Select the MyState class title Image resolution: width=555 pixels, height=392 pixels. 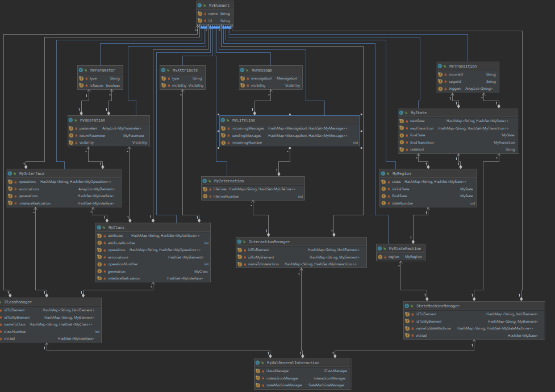(x=418, y=112)
